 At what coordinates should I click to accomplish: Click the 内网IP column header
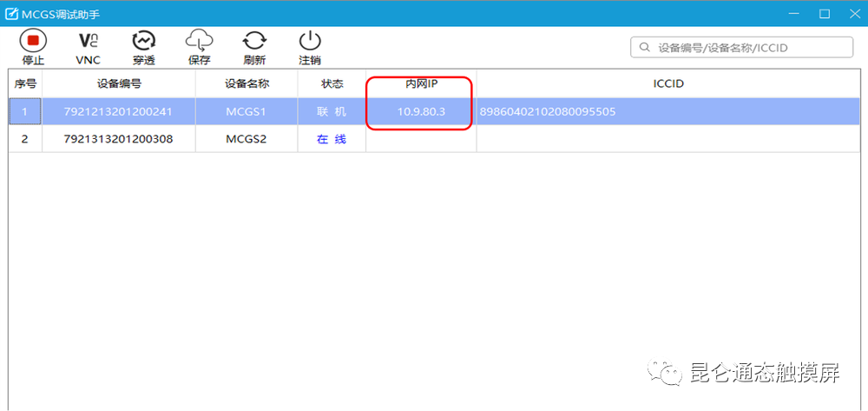(x=421, y=84)
